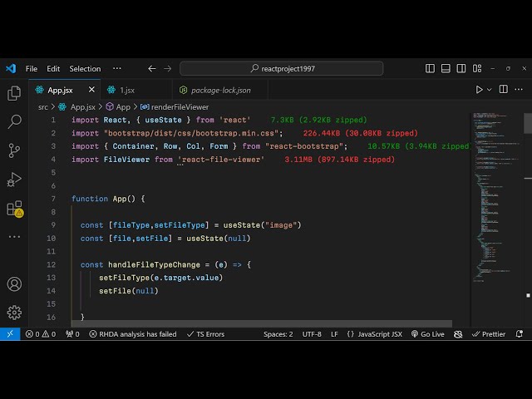Open the Source Control view
Image resolution: width=532 pixels, height=399 pixels.
pyautogui.click(x=14, y=150)
